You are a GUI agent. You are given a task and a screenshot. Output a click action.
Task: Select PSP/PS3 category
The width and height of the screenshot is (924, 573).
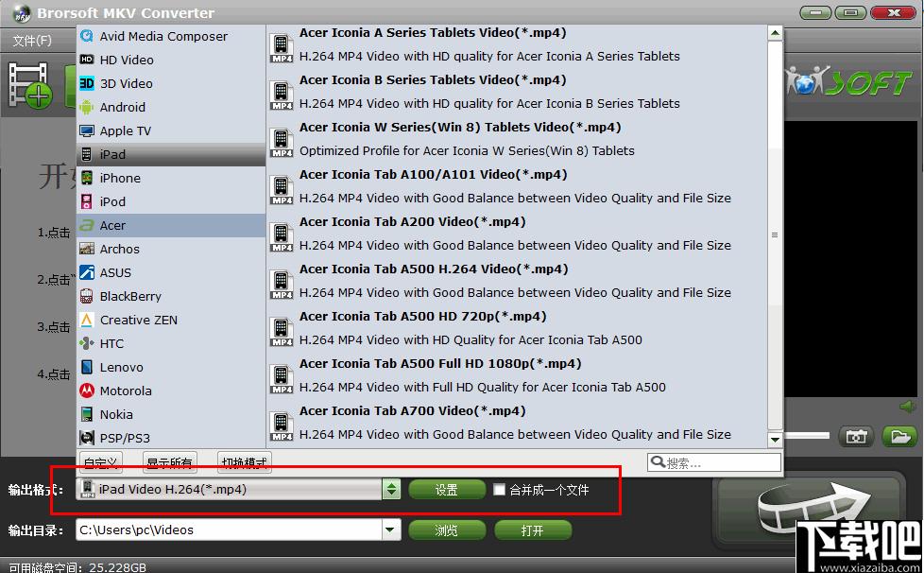[x=171, y=438]
